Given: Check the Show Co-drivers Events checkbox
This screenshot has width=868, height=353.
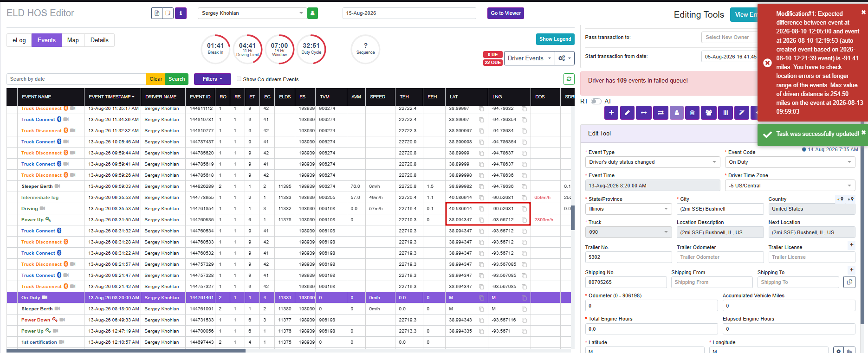Looking at the screenshot, I should tap(239, 79).
